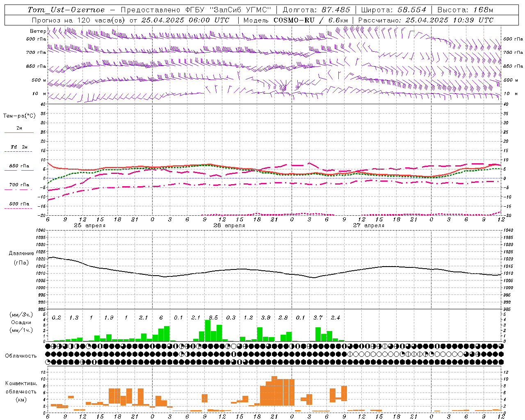
Task: Click the 3.7 precipitation total
Action: point(318,317)
